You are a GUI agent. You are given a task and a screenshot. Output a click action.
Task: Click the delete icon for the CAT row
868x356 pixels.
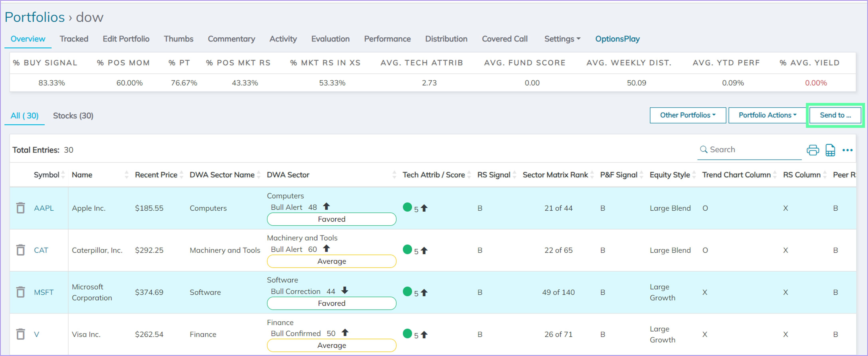[21, 250]
